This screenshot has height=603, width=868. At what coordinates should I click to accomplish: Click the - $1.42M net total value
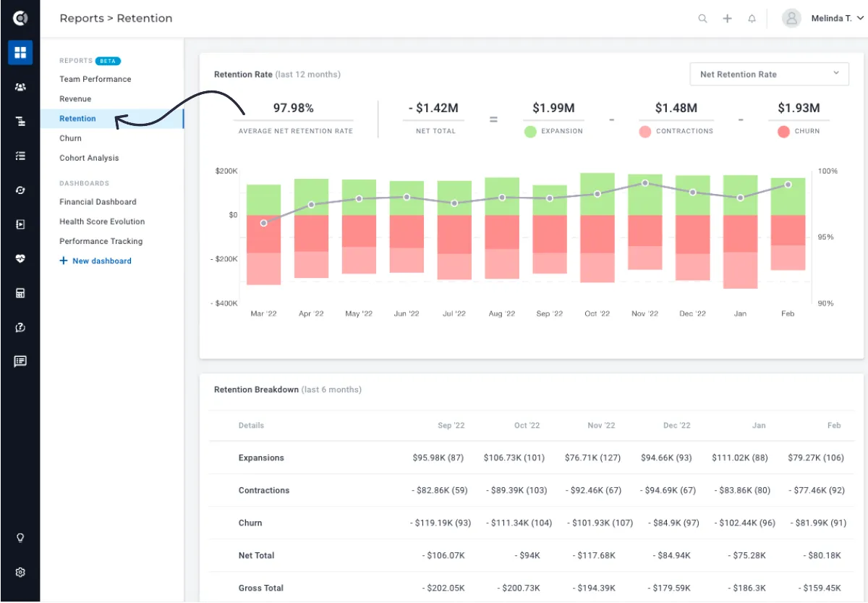[434, 108]
